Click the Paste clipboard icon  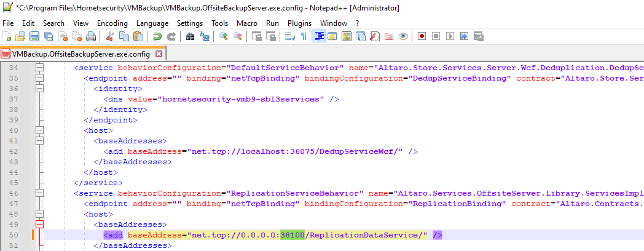tap(138, 37)
